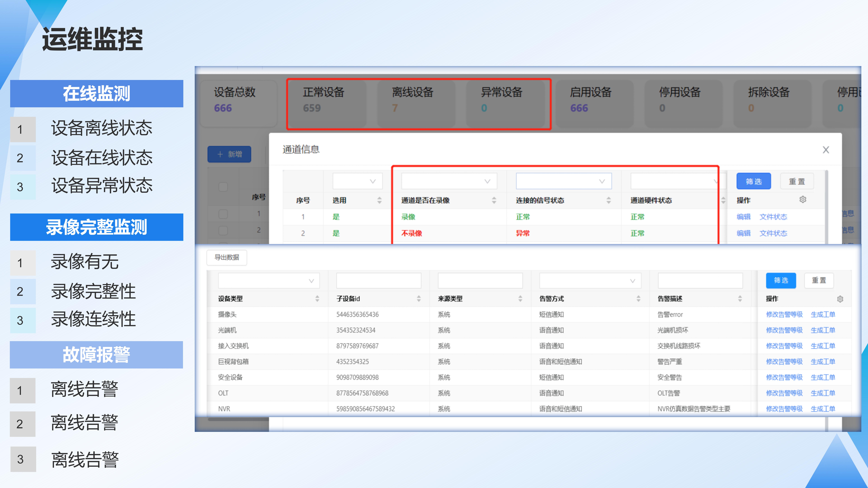This screenshot has height=488, width=868.
Task: Sort by 选用 column arrows
Action: [379, 200]
